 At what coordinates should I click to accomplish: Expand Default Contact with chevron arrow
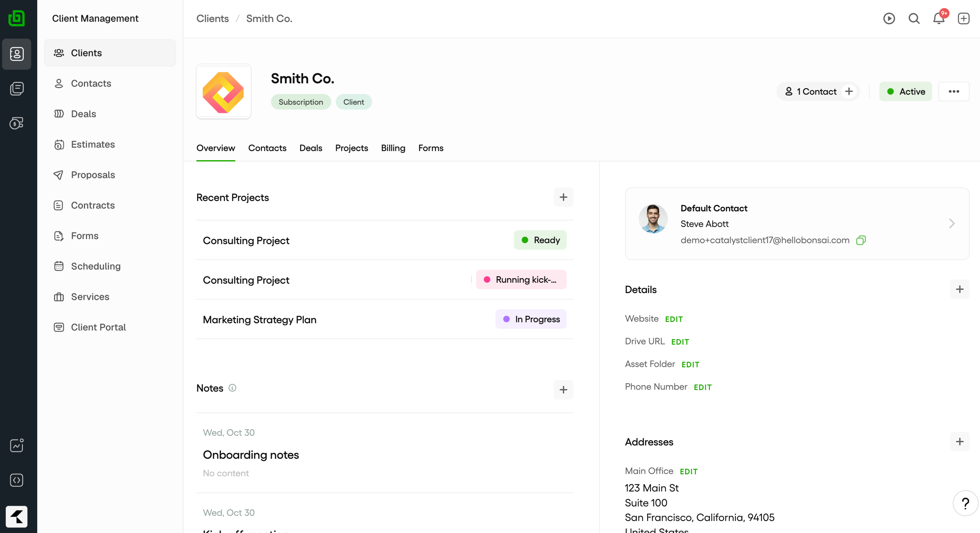coord(951,223)
